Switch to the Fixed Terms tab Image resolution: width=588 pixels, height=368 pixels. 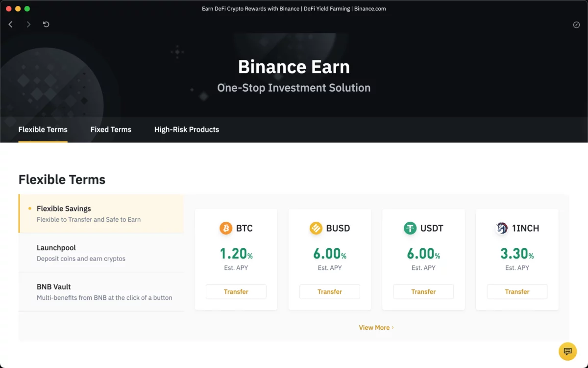[x=111, y=130]
